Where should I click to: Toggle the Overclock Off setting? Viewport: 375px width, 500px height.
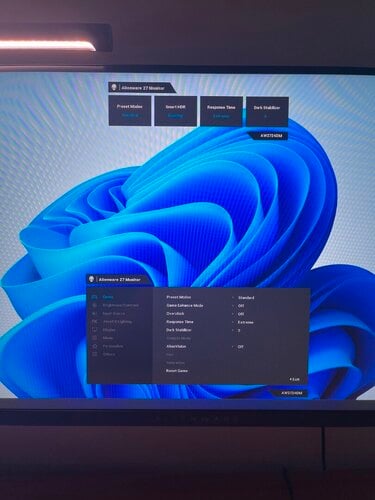[x=241, y=314]
